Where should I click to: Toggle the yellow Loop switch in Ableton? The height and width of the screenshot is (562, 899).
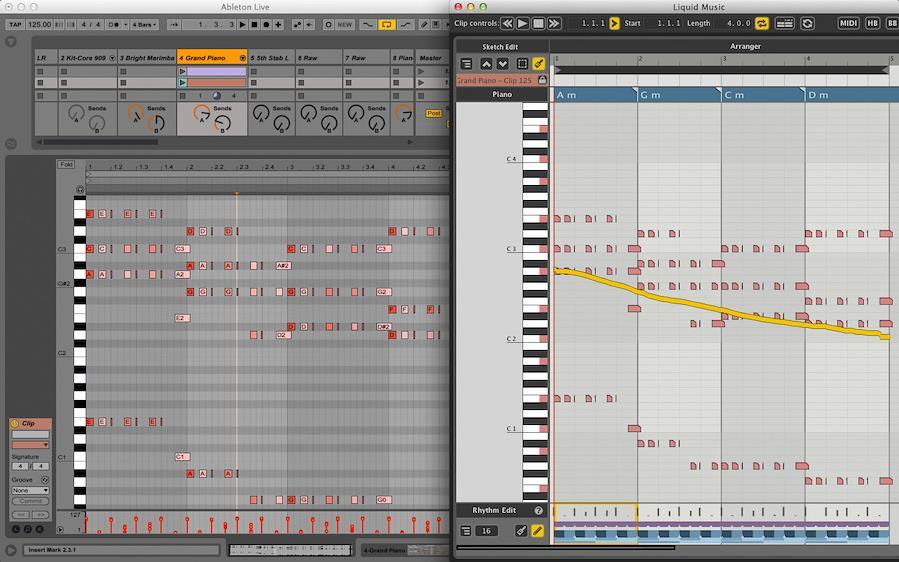[387, 25]
